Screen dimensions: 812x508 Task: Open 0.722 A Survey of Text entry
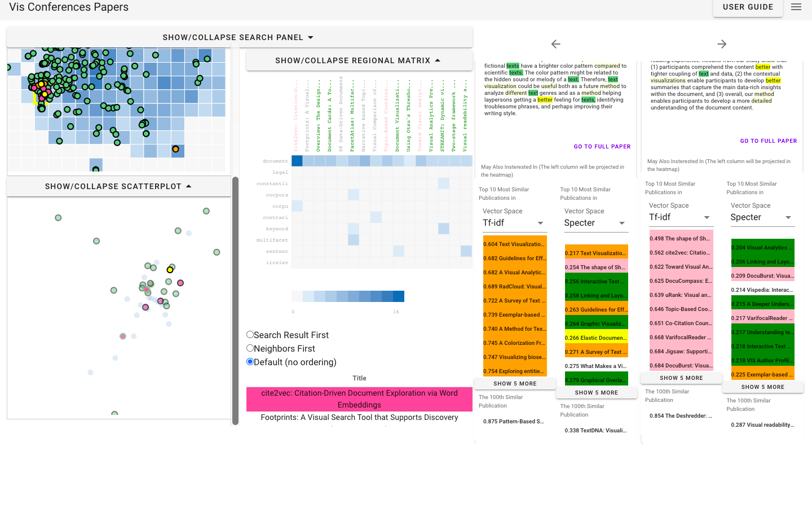[515, 301]
